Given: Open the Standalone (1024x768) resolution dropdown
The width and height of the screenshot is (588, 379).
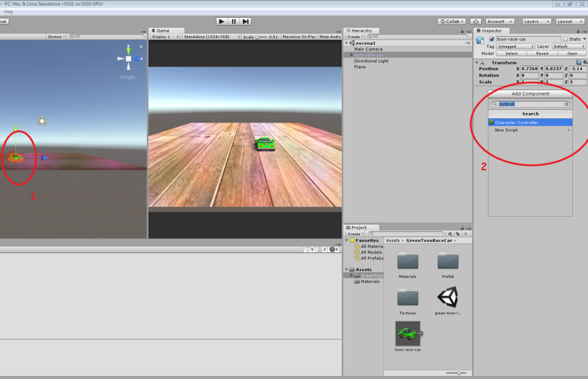Looking at the screenshot, I should [212, 37].
